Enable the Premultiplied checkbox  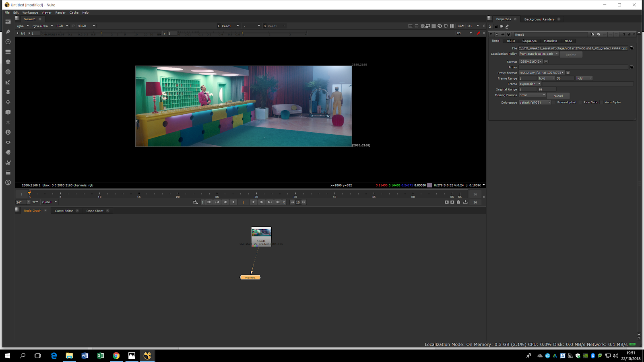pyautogui.click(x=554, y=102)
